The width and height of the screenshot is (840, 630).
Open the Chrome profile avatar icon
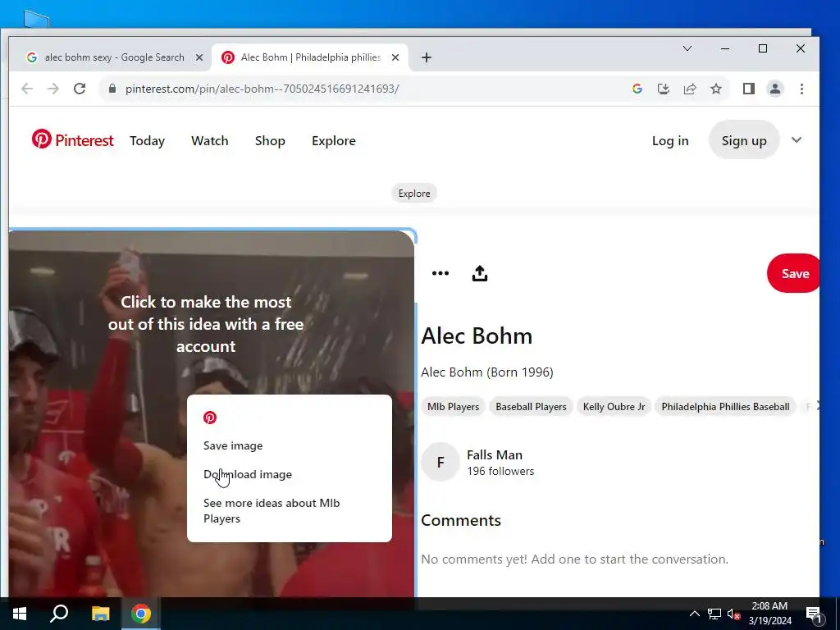pos(775,89)
